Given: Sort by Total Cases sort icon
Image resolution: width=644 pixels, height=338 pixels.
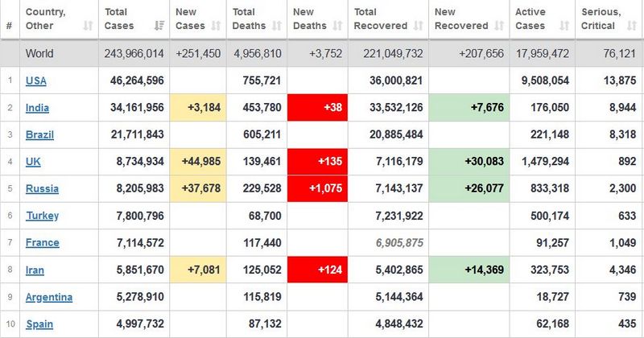Looking at the screenshot, I should [159, 26].
